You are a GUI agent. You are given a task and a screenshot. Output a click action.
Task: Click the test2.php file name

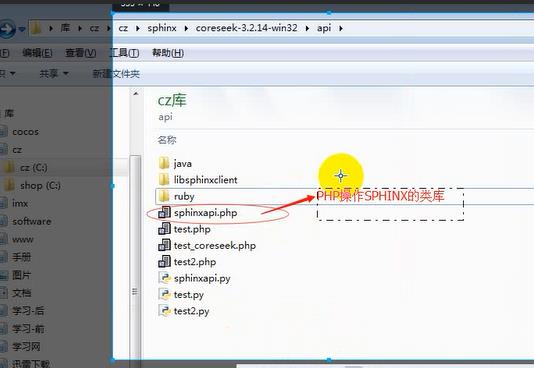[195, 262]
